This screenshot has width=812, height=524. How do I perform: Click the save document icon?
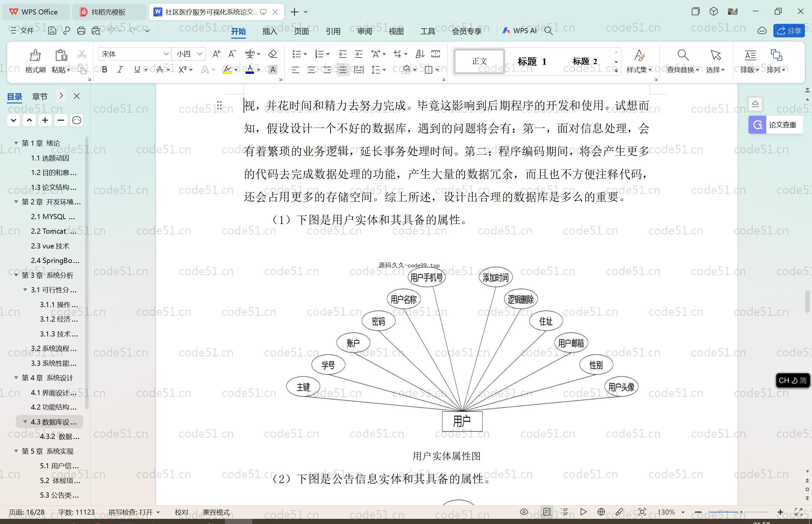pyautogui.click(x=52, y=31)
